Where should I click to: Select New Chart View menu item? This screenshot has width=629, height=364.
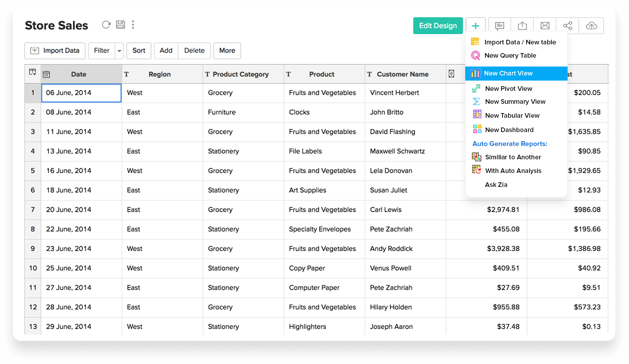click(508, 73)
